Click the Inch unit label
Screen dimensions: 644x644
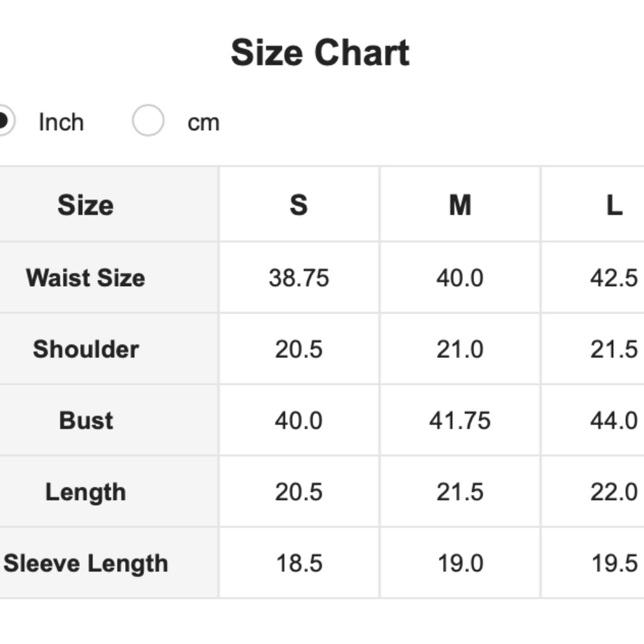[61, 122]
